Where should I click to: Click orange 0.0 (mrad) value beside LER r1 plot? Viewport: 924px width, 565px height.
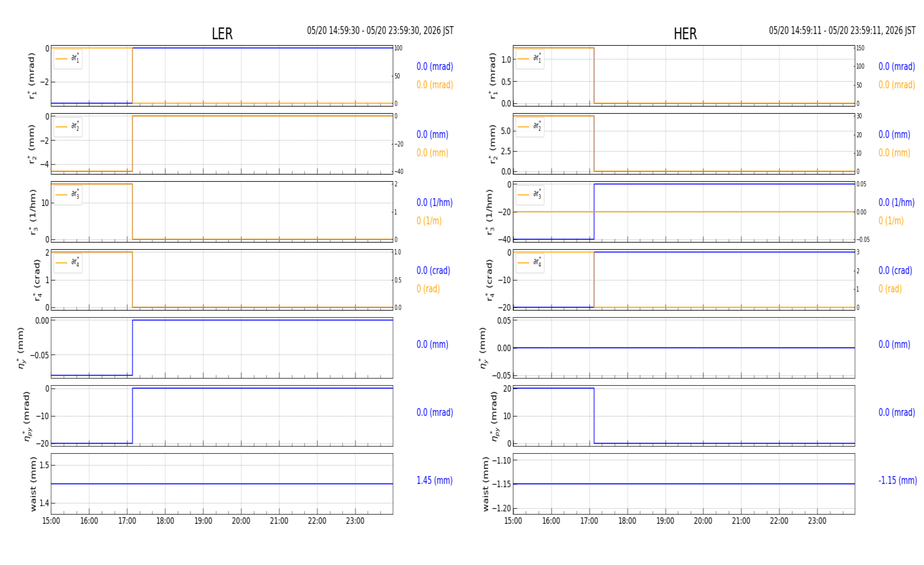coord(435,85)
